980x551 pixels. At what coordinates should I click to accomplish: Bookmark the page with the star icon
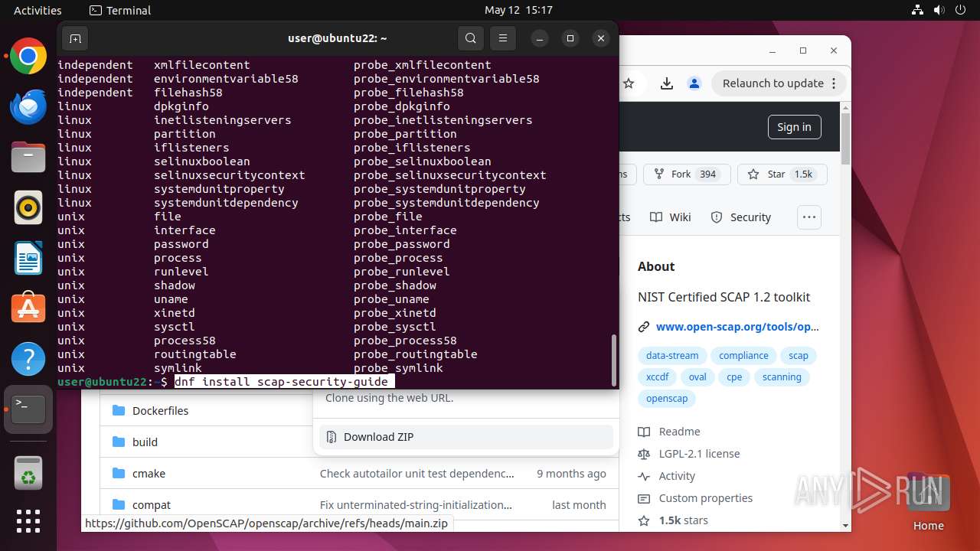coord(629,83)
